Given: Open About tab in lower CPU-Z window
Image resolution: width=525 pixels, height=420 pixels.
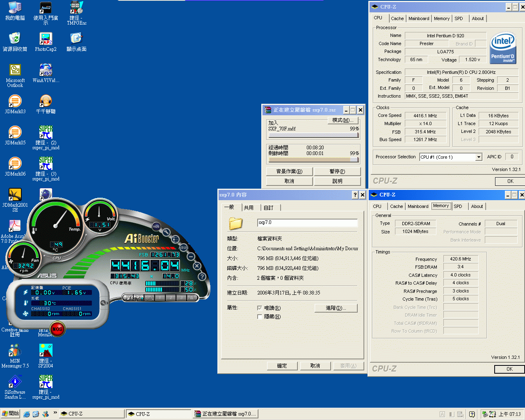Looking at the screenshot, I should click(x=477, y=206).
